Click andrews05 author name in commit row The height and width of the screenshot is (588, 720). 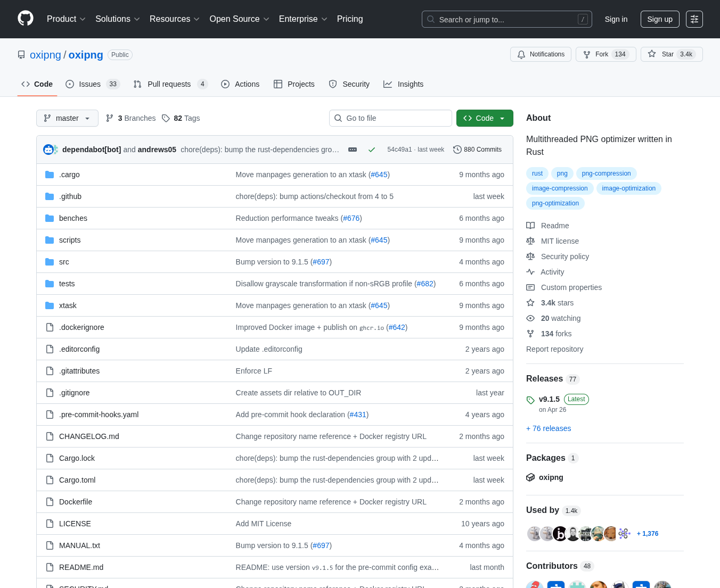pyautogui.click(x=157, y=150)
